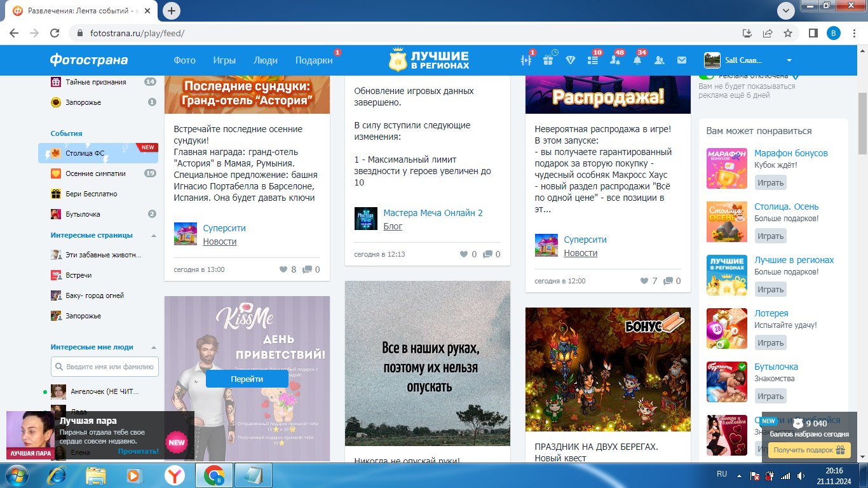The height and width of the screenshot is (488, 868).
Task: Click Играть for Лотерея
Action: pyautogui.click(x=771, y=342)
